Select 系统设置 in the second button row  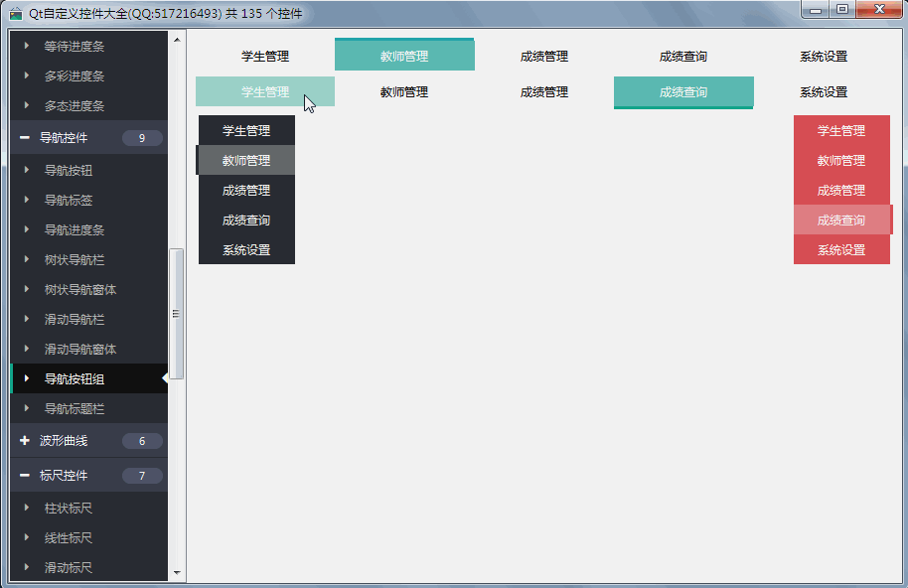click(824, 92)
